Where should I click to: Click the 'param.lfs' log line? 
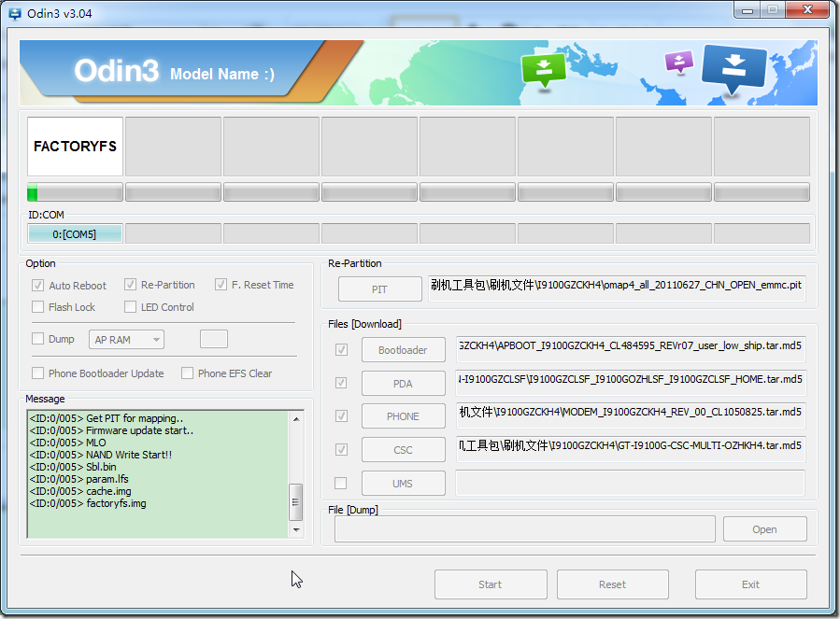(x=79, y=479)
